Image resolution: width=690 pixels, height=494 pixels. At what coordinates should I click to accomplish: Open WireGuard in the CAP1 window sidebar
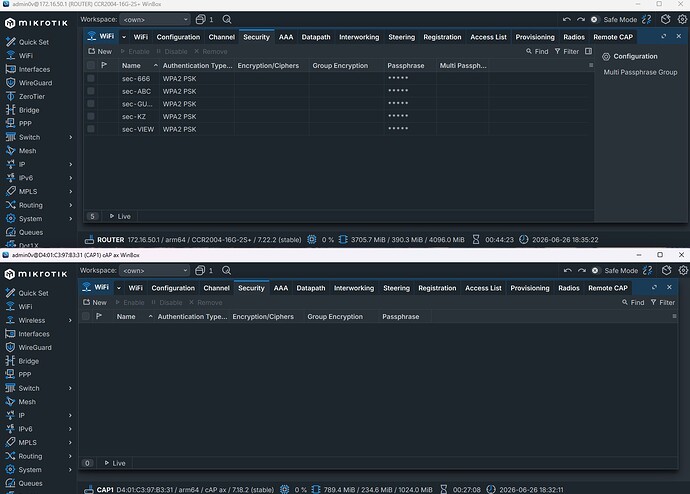point(28,348)
